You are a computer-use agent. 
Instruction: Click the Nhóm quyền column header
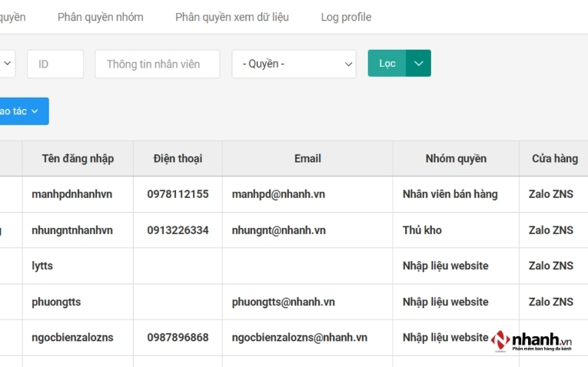[456, 158]
